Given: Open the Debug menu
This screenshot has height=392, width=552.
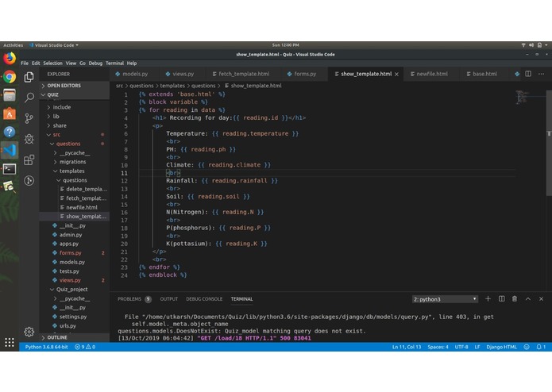Looking at the screenshot, I should [95, 63].
